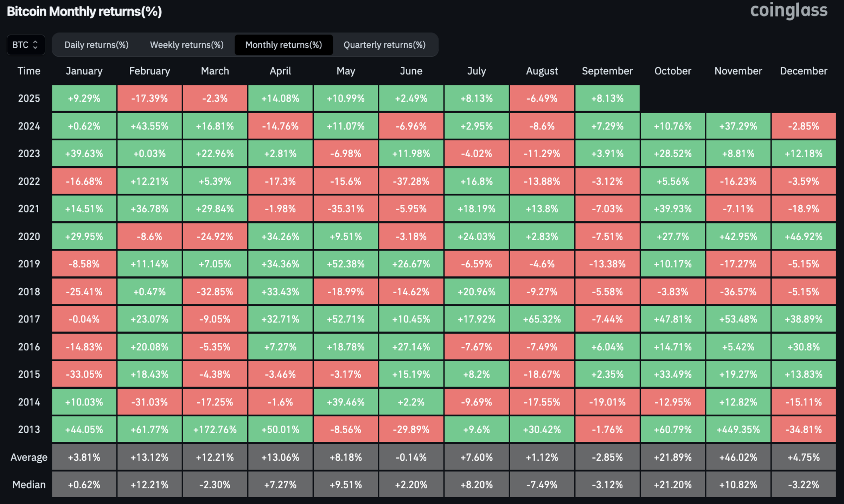Click the 2013 November +449.35% cell
Image resolution: width=844 pixels, height=504 pixels.
tap(738, 429)
